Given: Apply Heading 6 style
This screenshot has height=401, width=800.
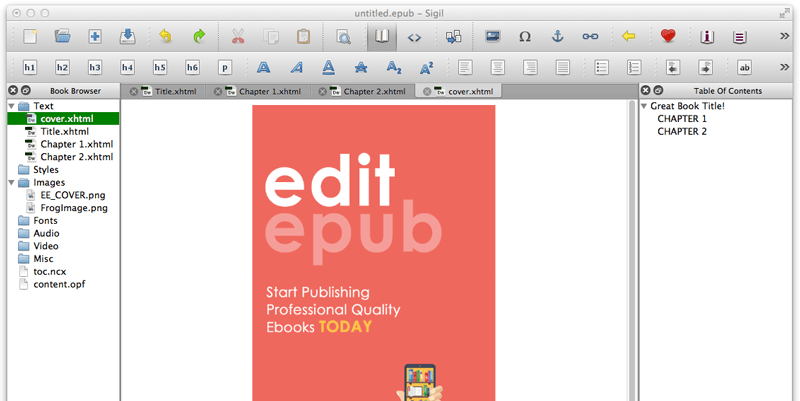Looking at the screenshot, I should [192, 67].
